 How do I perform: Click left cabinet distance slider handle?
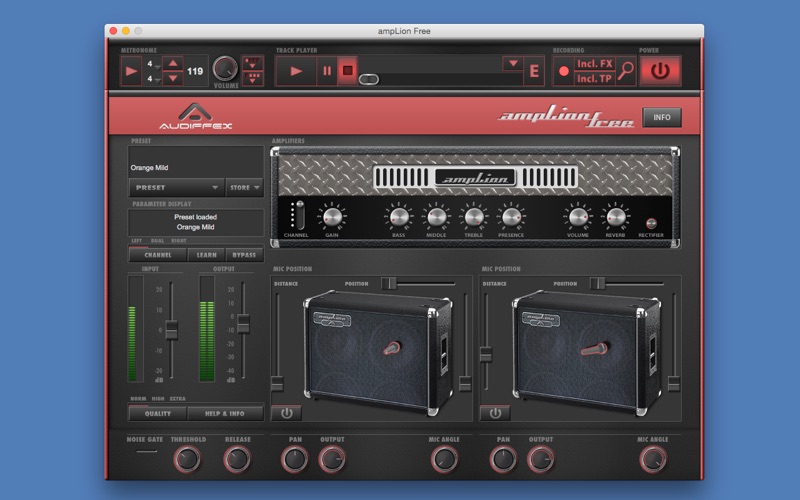(277, 384)
